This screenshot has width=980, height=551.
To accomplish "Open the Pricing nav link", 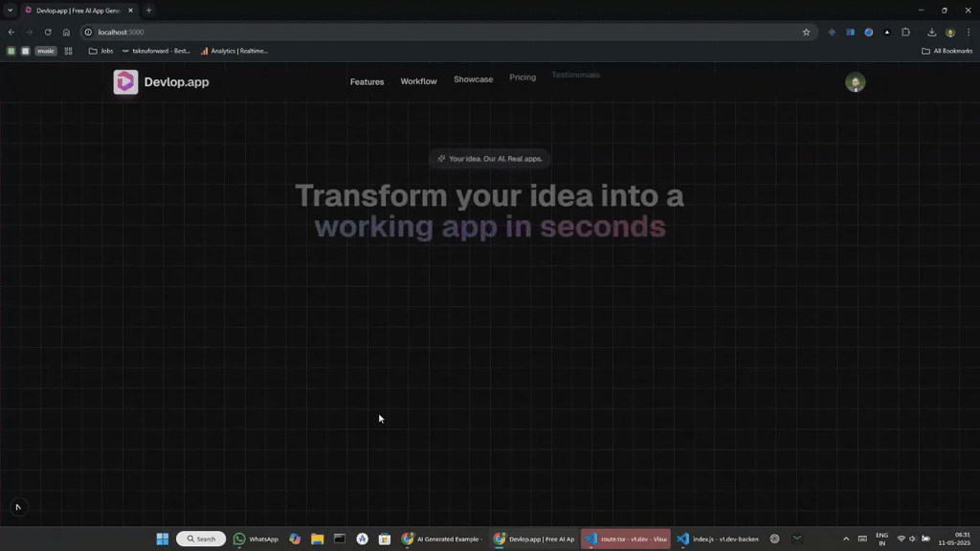I will 523,77.
